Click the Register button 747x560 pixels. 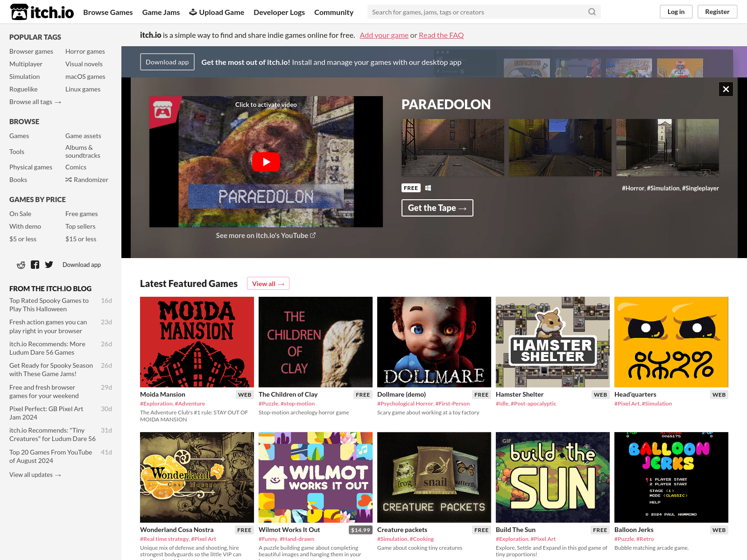pyautogui.click(x=718, y=12)
